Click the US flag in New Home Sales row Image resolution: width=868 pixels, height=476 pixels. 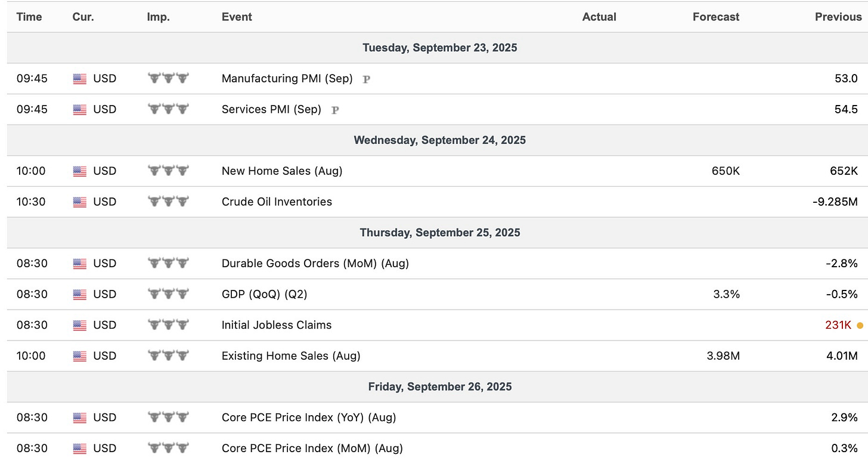click(x=80, y=171)
